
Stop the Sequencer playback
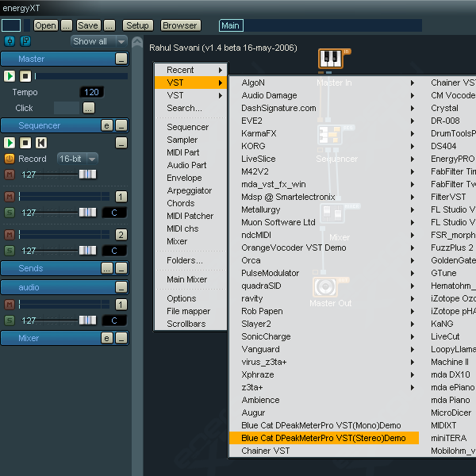pos(25,143)
